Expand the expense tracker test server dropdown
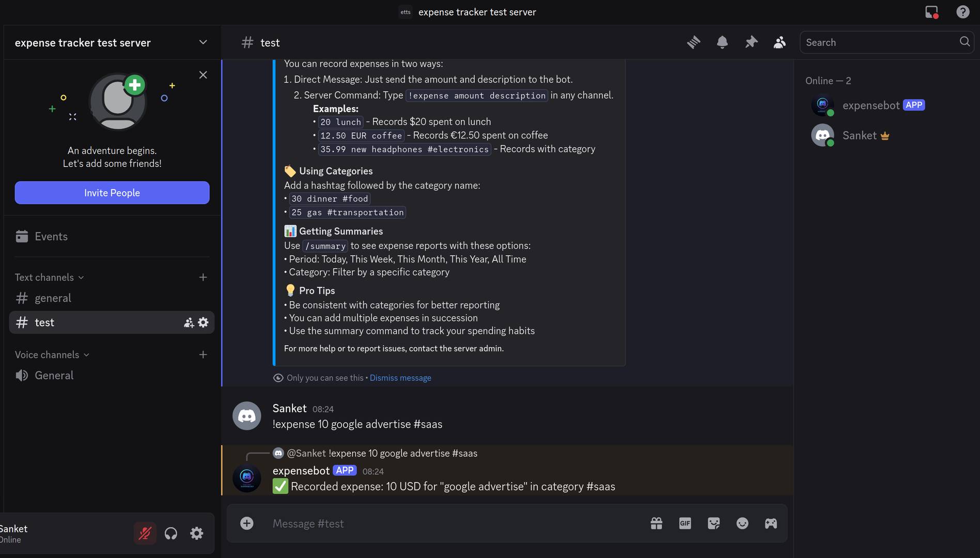980x558 pixels. coord(203,42)
